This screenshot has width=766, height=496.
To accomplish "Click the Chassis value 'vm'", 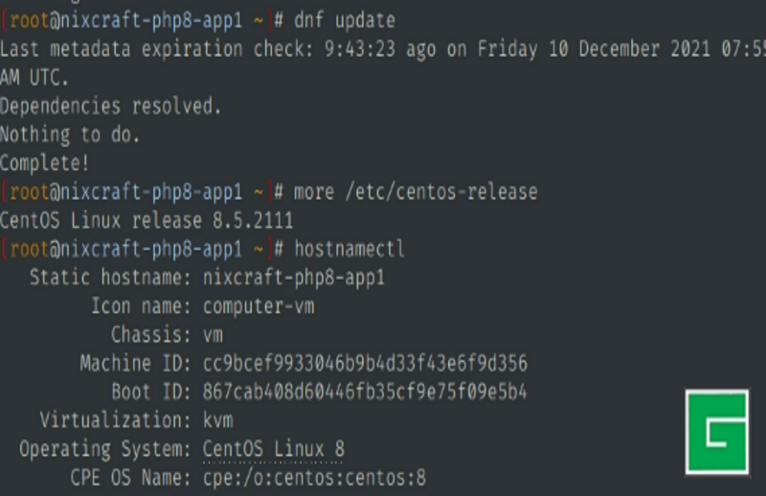I will (213, 333).
